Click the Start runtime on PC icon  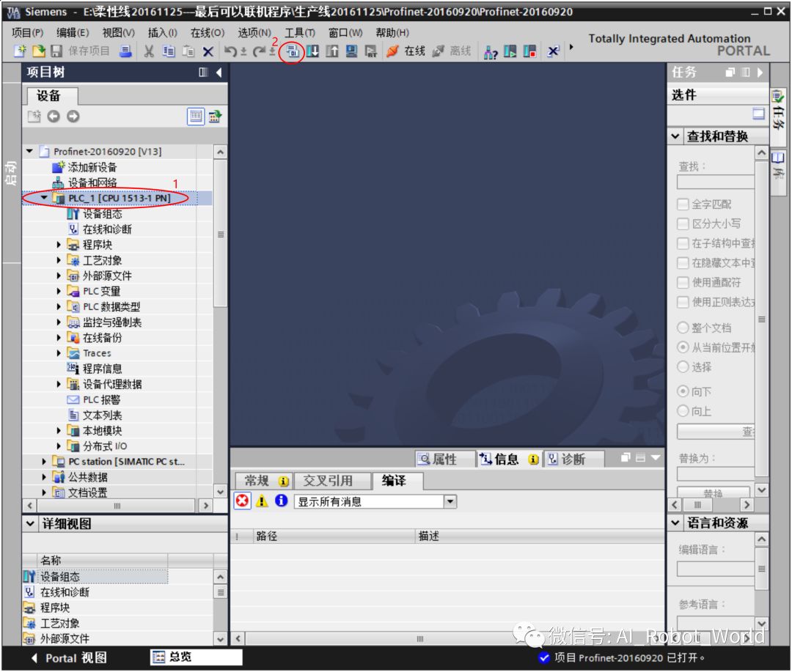[x=371, y=51]
